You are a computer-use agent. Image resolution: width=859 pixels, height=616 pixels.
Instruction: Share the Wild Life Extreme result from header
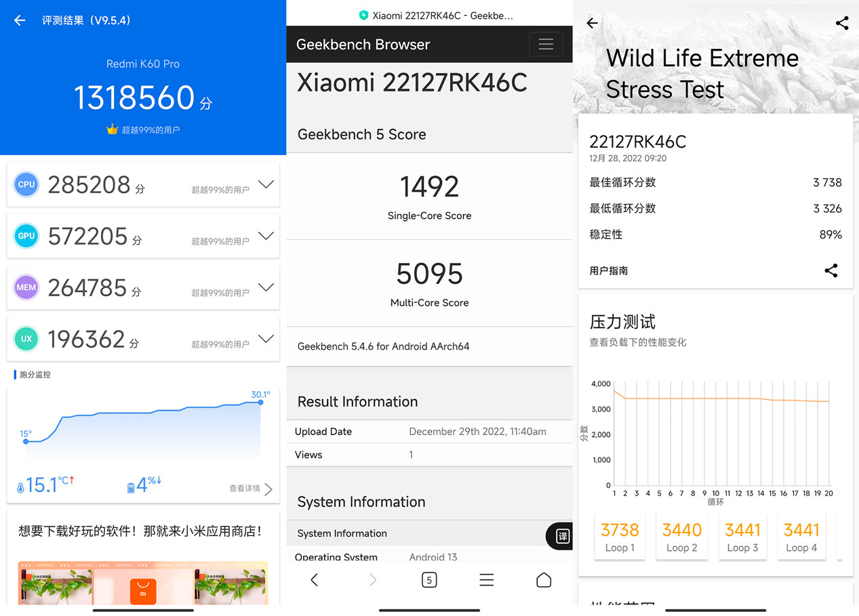[x=842, y=23]
